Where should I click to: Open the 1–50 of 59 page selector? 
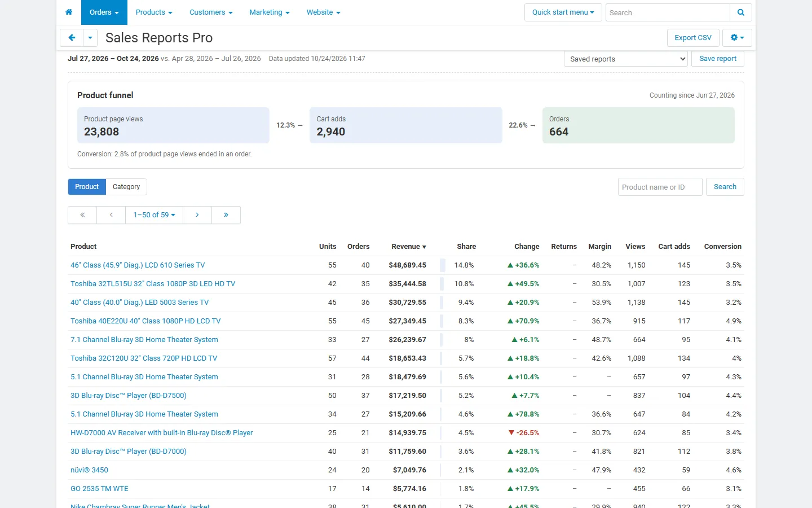pyautogui.click(x=155, y=215)
